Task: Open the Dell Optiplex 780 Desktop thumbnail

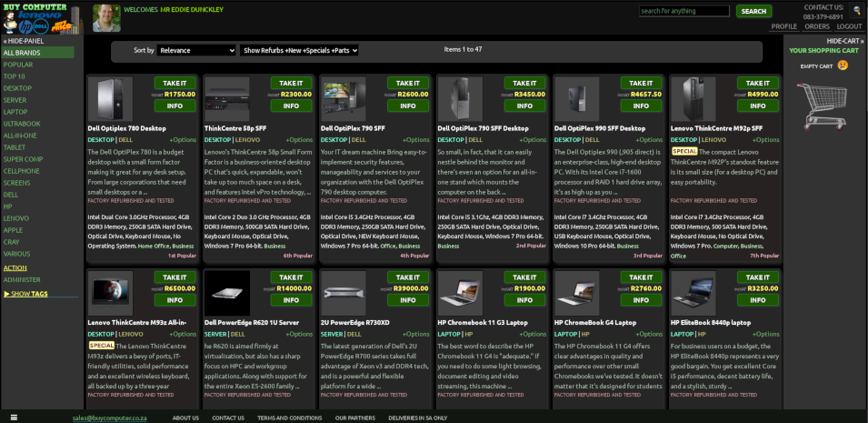Action: coord(110,98)
